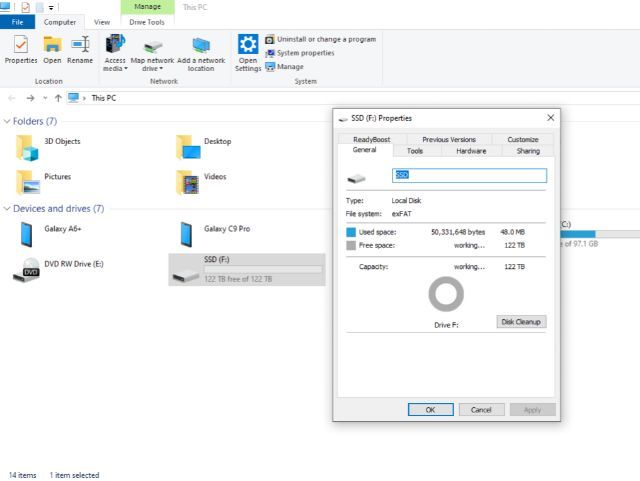This screenshot has width=640, height=481.
Task: Click Cancel in the Properties dialog
Action: tap(481, 410)
